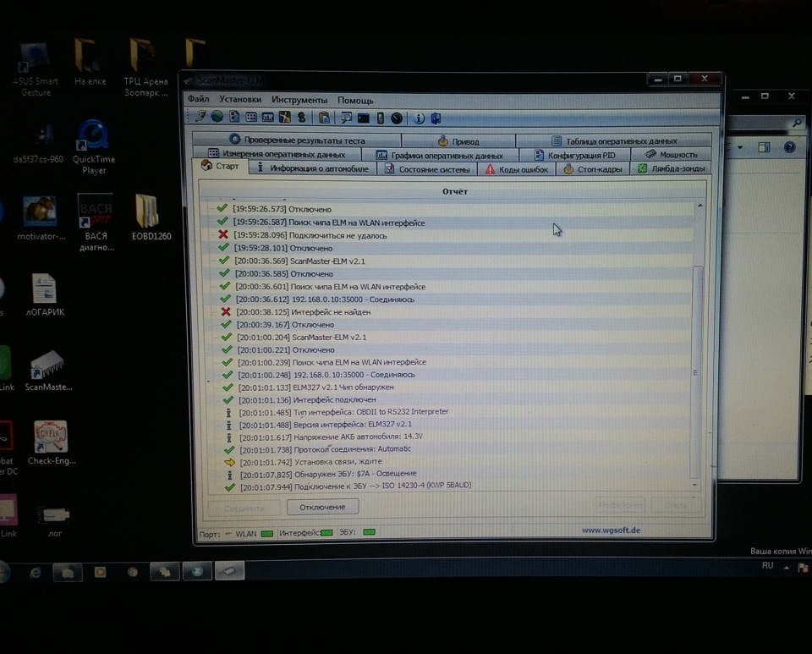
Task: Open the motivator desktop image file
Action: 41,218
